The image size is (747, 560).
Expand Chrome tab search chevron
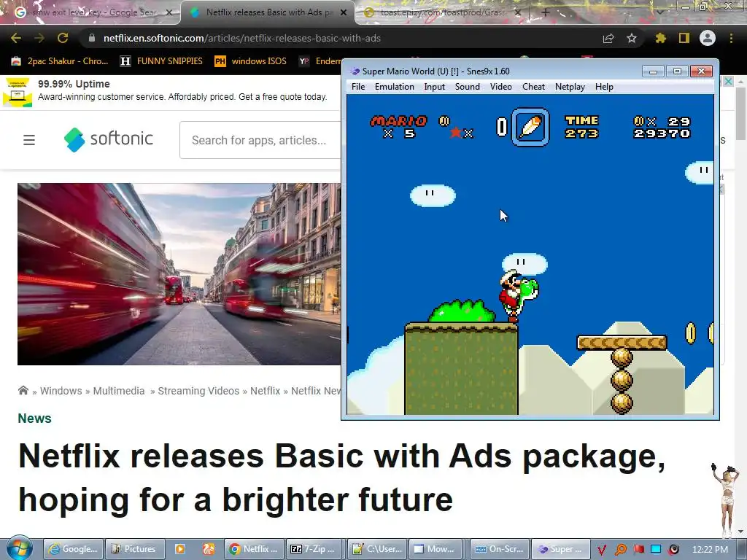click(x=660, y=12)
